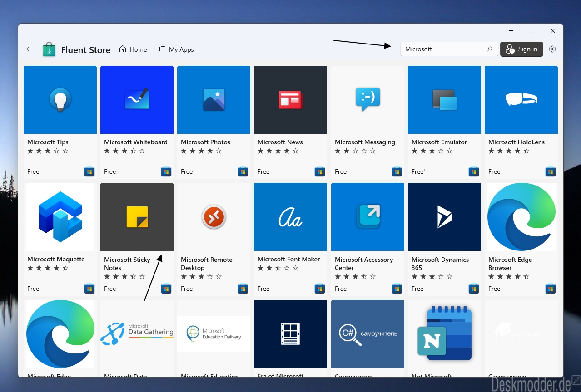
Task: Click the Free+ price on Microsoft Emulator
Action: click(x=419, y=171)
